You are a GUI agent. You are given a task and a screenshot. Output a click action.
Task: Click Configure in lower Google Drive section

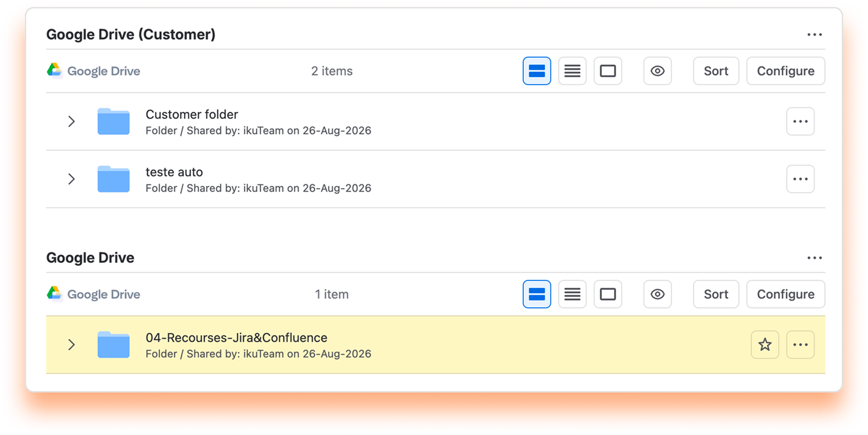pos(785,294)
